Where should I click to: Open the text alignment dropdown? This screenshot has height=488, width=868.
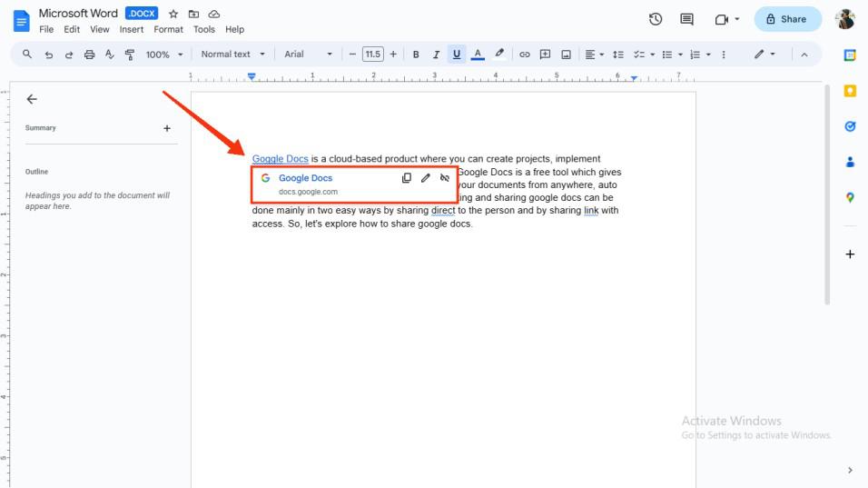pos(595,55)
